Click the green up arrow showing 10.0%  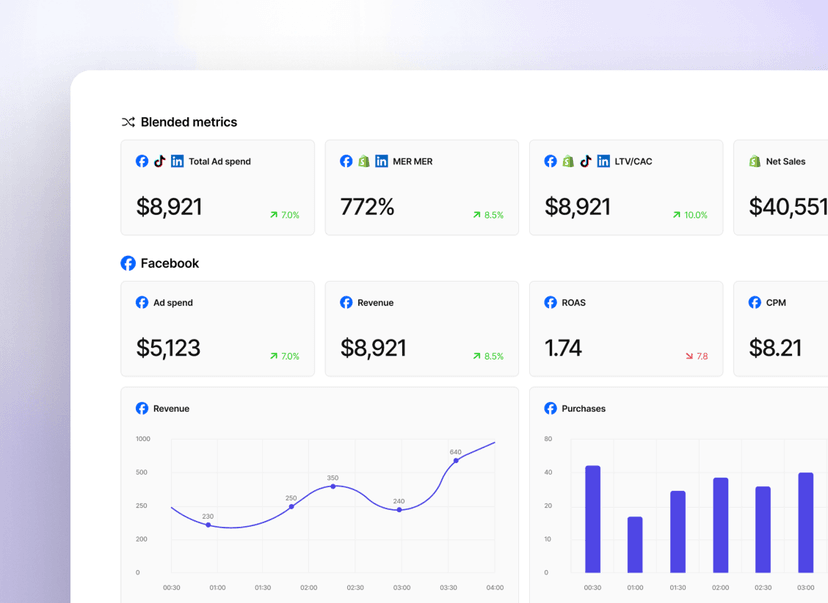[677, 215]
